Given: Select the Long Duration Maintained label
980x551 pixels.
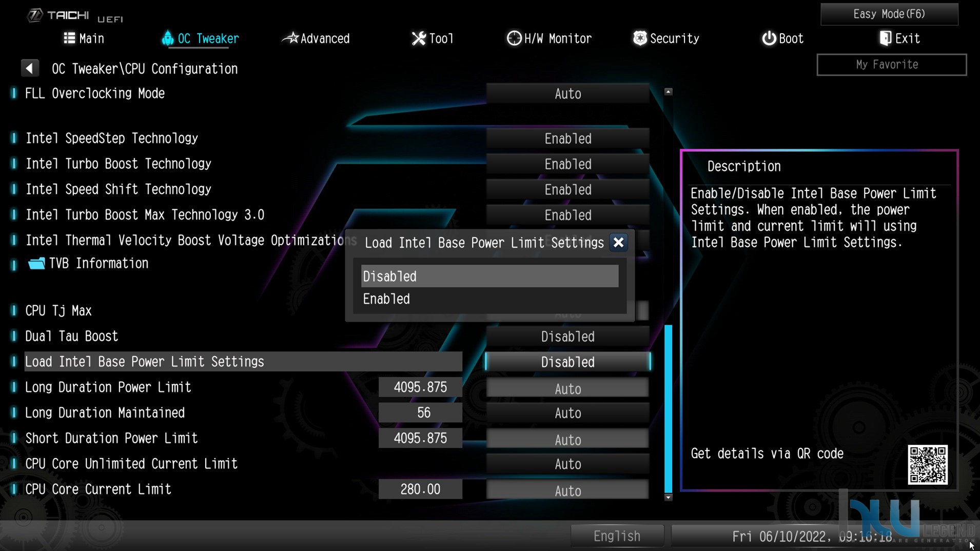Looking at the screenshot, I should (x=105, y=413).
